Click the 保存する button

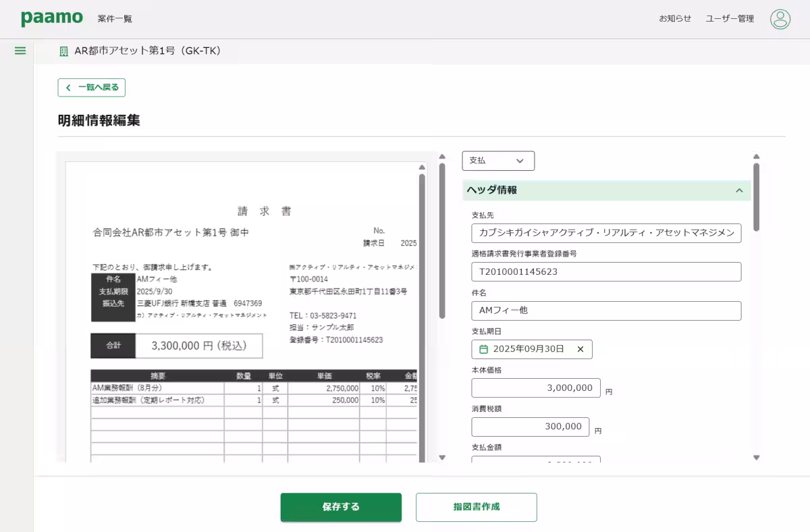point(341,507)
